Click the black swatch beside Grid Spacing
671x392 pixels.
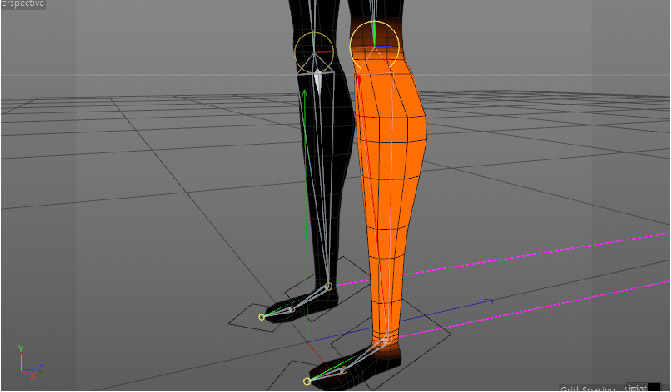653,387
